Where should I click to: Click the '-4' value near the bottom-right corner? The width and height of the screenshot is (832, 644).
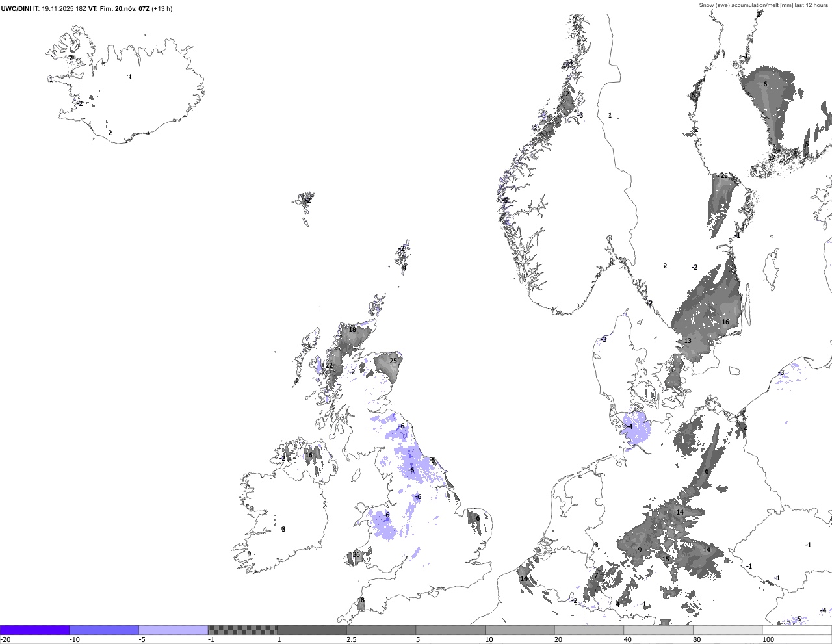point(823,610)
